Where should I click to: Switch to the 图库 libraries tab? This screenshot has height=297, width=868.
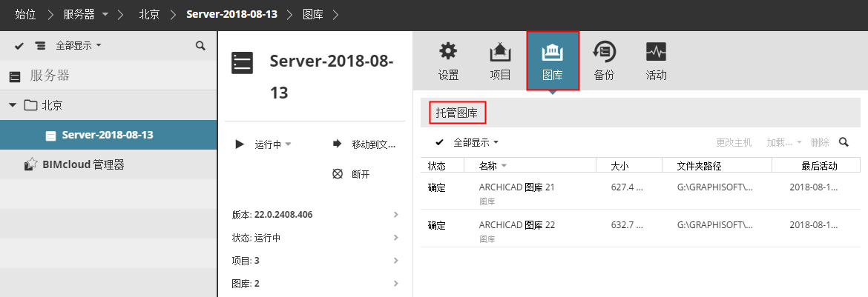(x=553, y=61)
